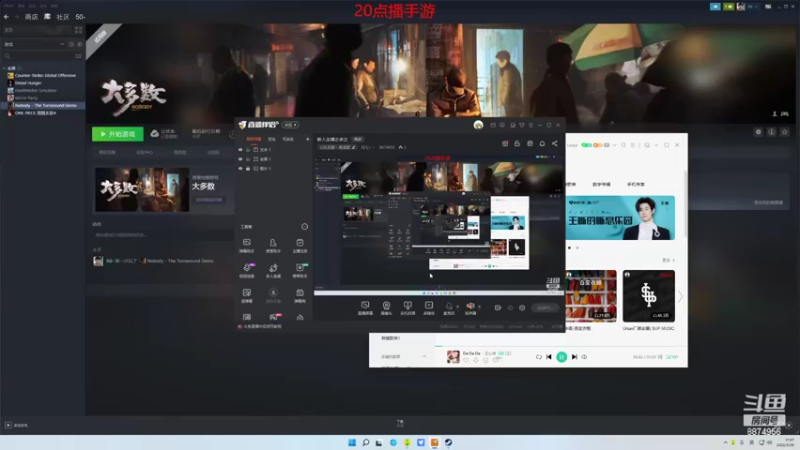Image resolution: width=800 pixels, height=450 pixels.
Task: Add screen capture source from bottom toolbar
Action: [365, 308]
